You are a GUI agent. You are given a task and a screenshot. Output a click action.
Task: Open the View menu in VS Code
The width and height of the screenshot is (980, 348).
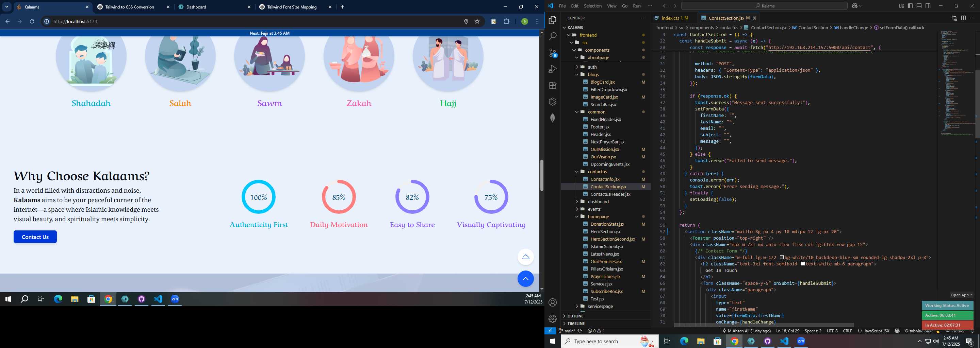click(611, 6)
